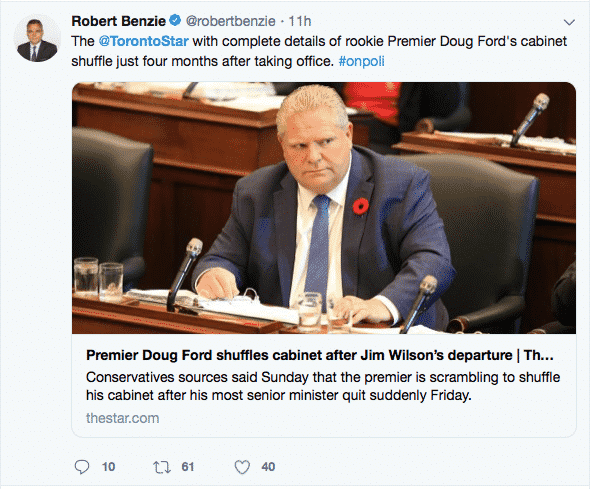Open headline 'Premier Doug Ford shuffles cabinet'

320,355
